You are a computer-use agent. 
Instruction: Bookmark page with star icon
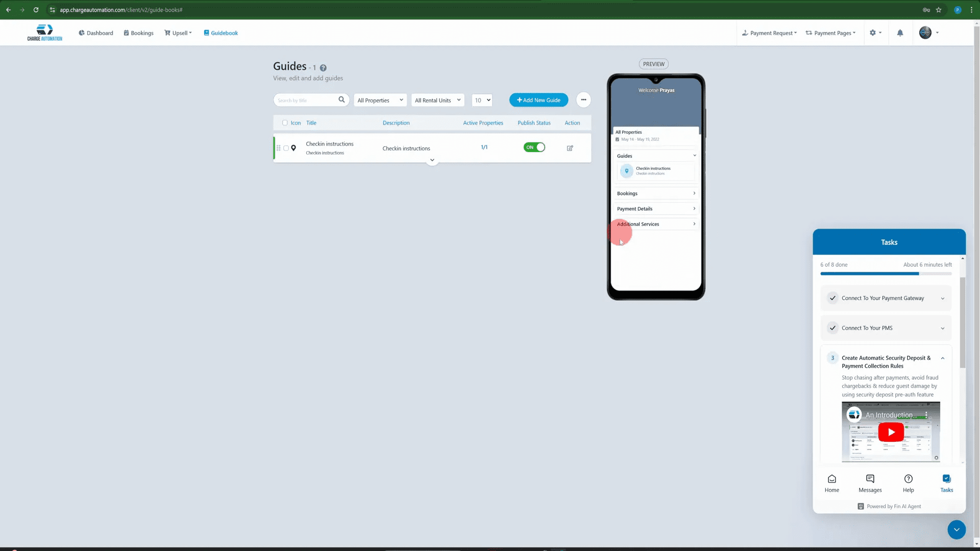coord(939,10)
